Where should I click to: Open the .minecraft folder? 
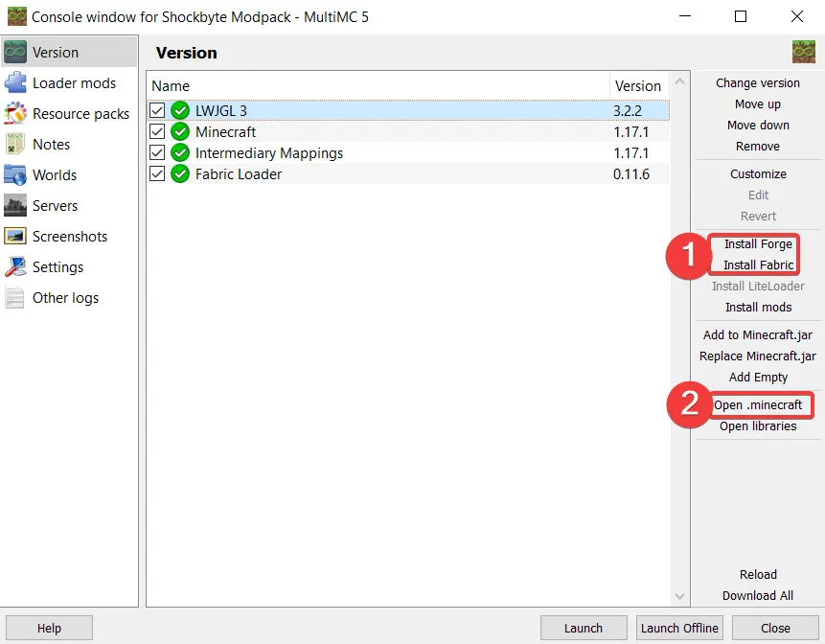[x=758, y=405]
